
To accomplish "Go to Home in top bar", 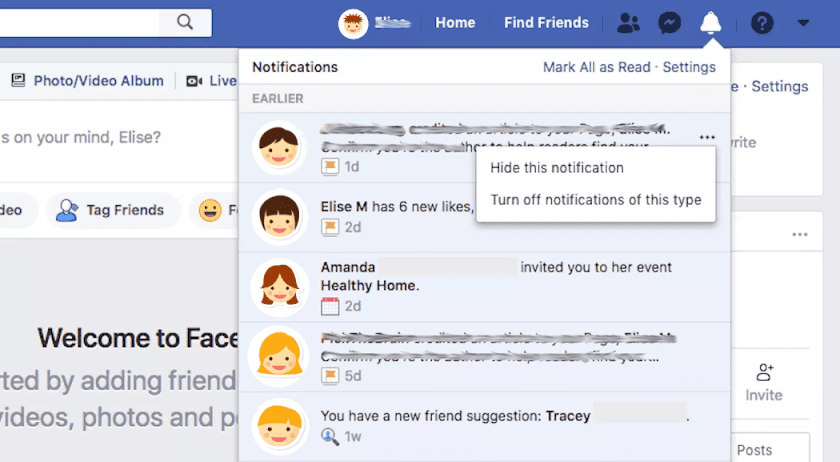I will pos(455,23).
